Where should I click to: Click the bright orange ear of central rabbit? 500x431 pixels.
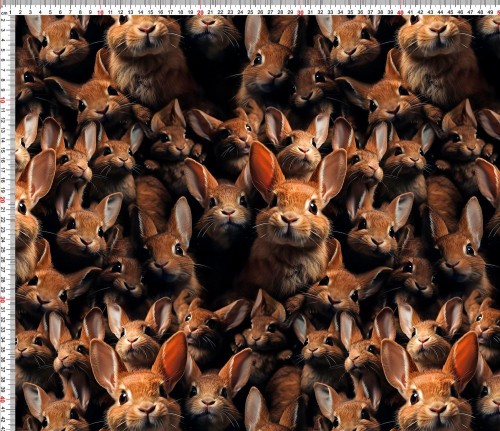[264, 169]
